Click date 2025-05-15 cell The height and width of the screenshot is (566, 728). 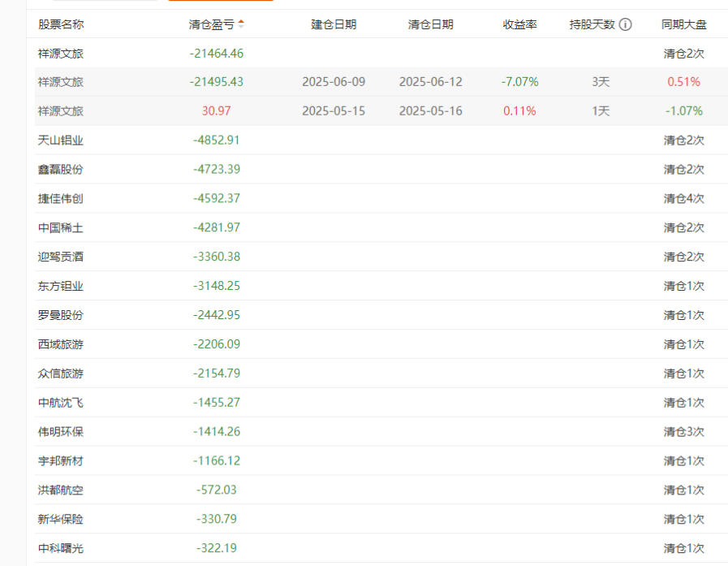[334, 111]
